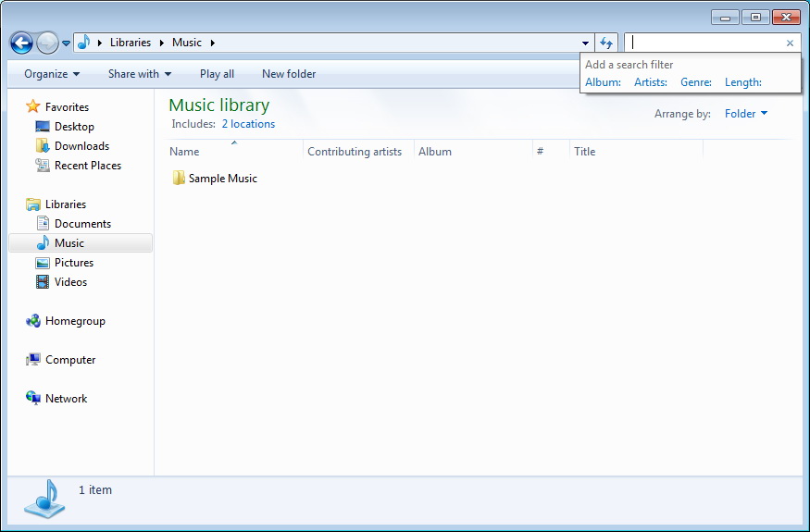The image size is (810, 532).
Task: Click the Homegroup icon
Action: coord(33,321)
